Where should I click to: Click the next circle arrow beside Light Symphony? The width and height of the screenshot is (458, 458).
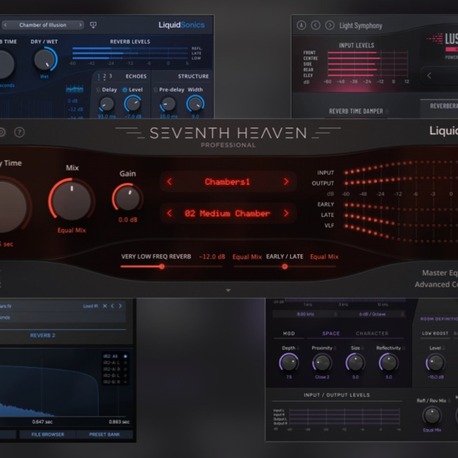click(x=329, y=25)
